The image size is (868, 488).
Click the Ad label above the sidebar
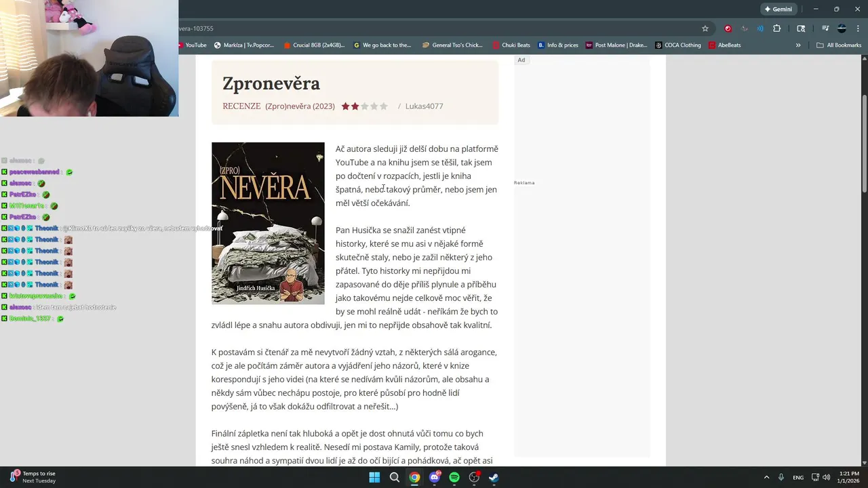(x=521, y=60)
